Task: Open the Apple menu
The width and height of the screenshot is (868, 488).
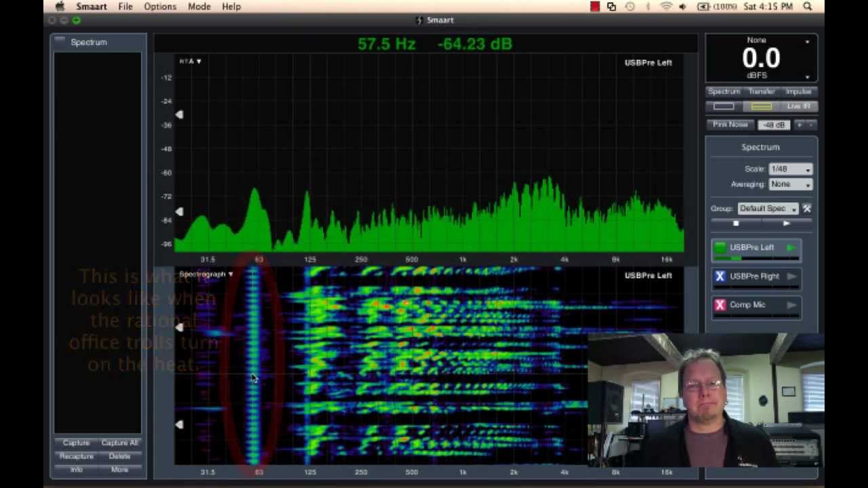Action: click(60, 6)
